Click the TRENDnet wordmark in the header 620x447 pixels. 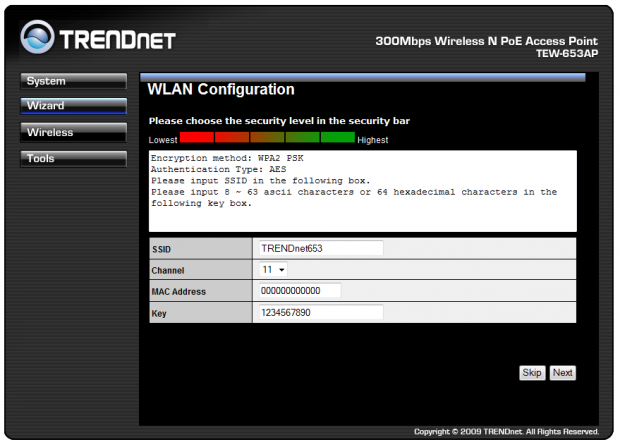[x=117, y=40]
